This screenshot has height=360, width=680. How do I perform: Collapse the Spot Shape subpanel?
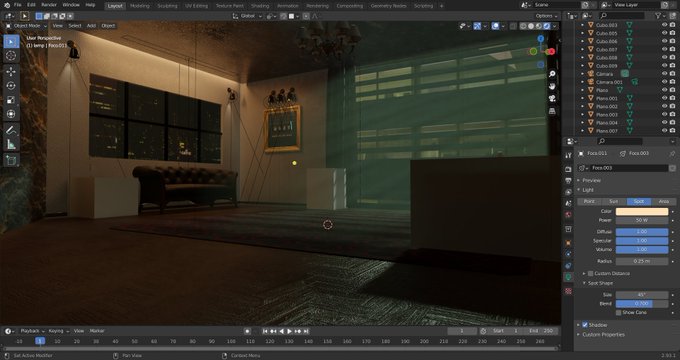(600, 283)
